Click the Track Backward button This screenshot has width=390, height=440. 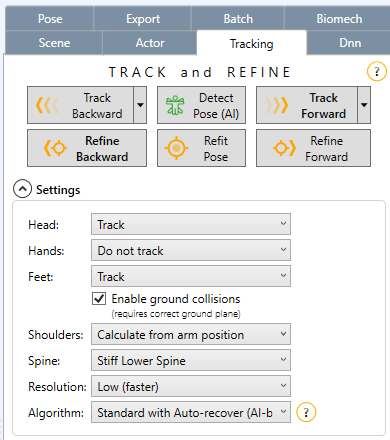[x=80, y=105]
